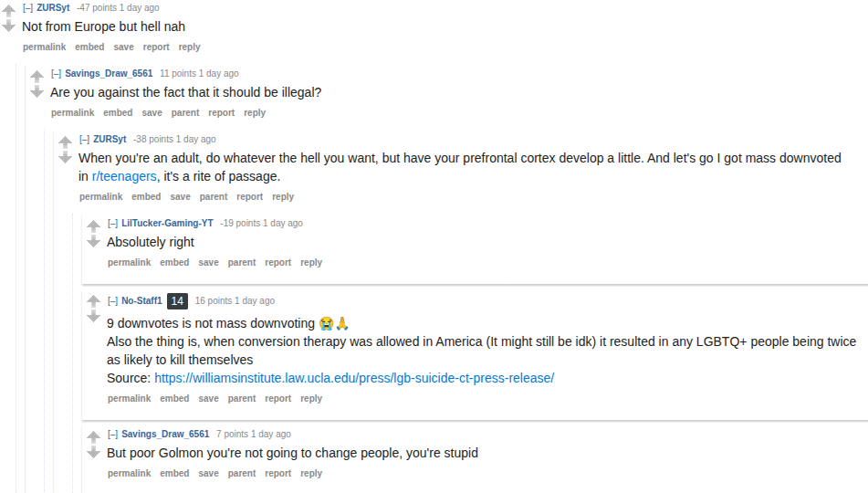Upvote ZURSyt's 'Not from Europe' comment
Image resolution: width=868 pixels, height=493 pixels.
(8, 10)
